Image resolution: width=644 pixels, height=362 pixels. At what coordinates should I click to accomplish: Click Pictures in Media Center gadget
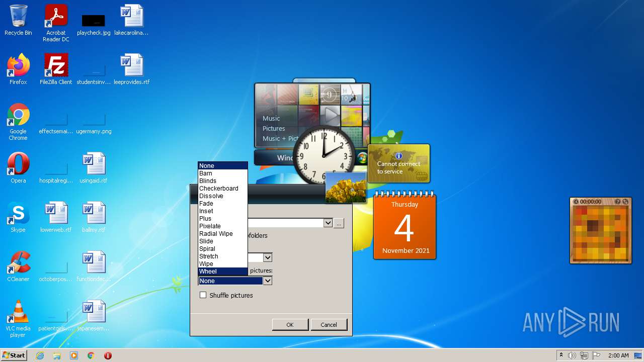pos(274,128)
